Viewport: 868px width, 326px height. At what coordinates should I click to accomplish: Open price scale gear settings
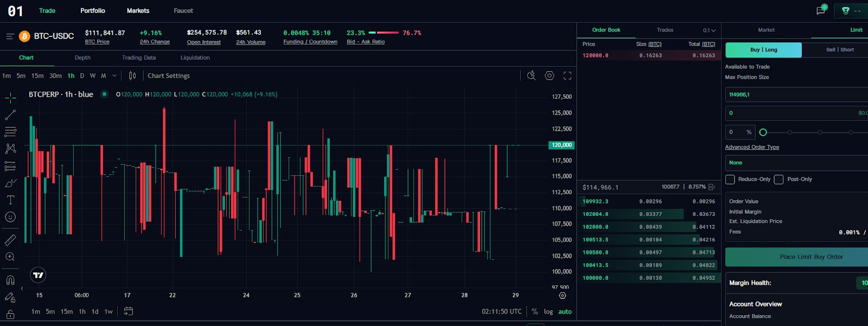(x=563, y=296)
